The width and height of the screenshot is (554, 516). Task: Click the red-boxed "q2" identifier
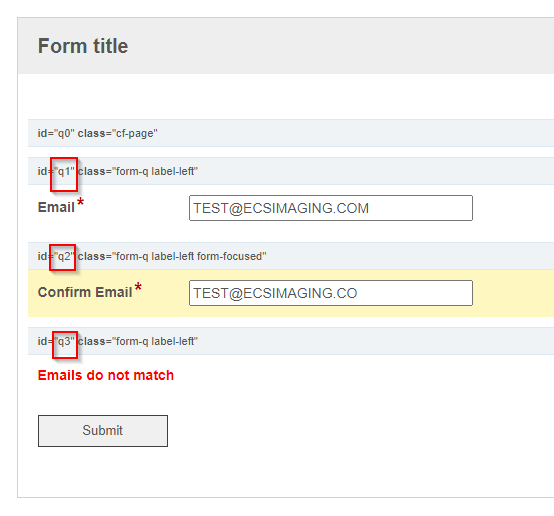tap(63, 257)
